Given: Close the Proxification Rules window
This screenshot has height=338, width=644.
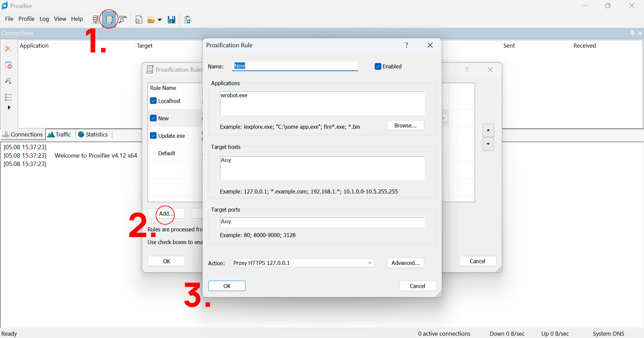Looking at the screenshot, I should (490, 69).
